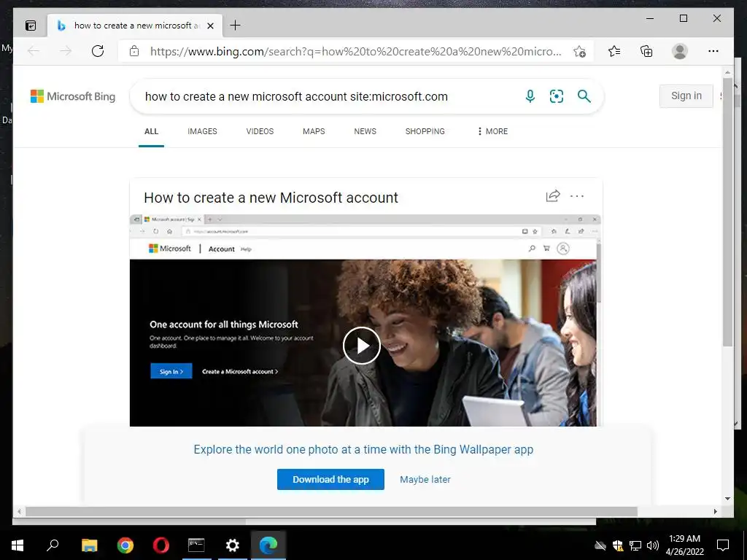Click horizontal scroll left arrow
The image size is (747, 560).
(x=19, y=511)
